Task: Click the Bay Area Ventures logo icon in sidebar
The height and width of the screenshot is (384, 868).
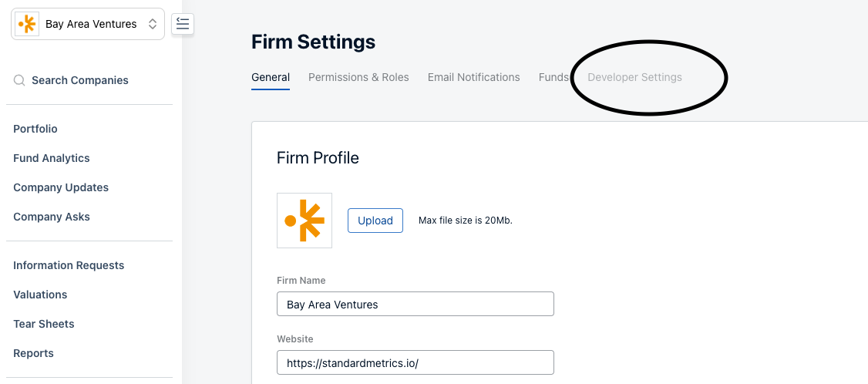Action: tap(27, 24)
